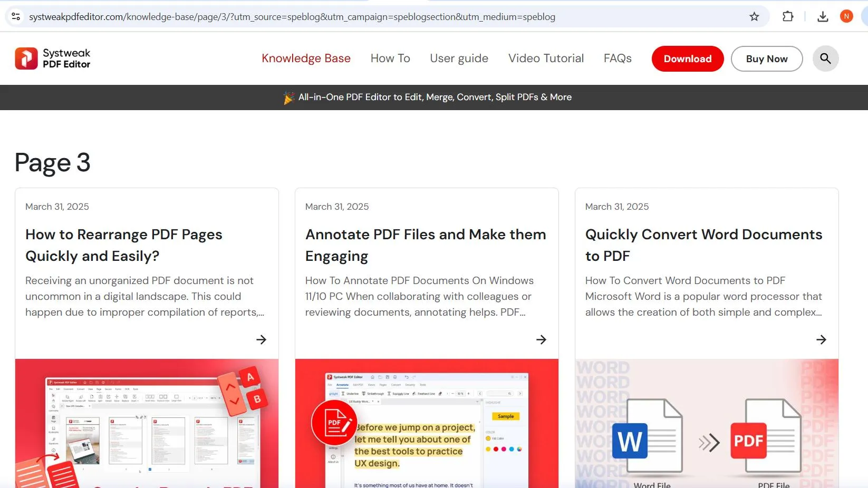Open arrow link on Annotate PDF Files card
Viewport: 868px width, 488px height.
click(x=541, y=339)
